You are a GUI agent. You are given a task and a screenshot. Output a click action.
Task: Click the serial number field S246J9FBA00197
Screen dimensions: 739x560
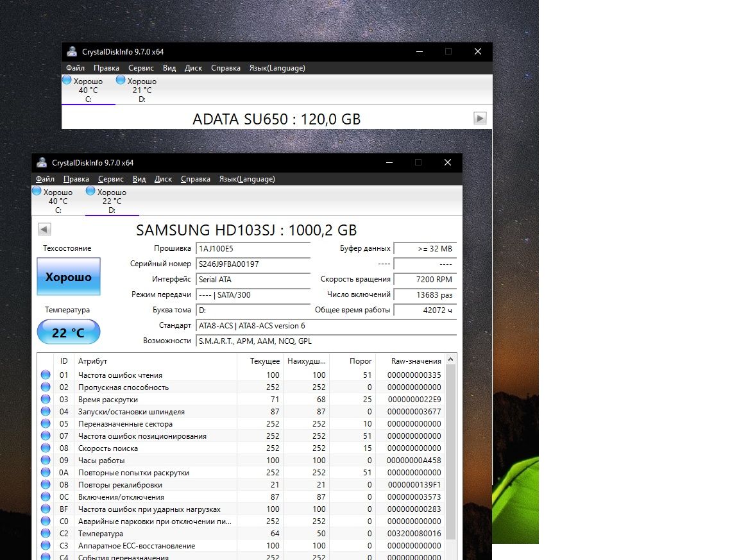click(x=253, y=264)
